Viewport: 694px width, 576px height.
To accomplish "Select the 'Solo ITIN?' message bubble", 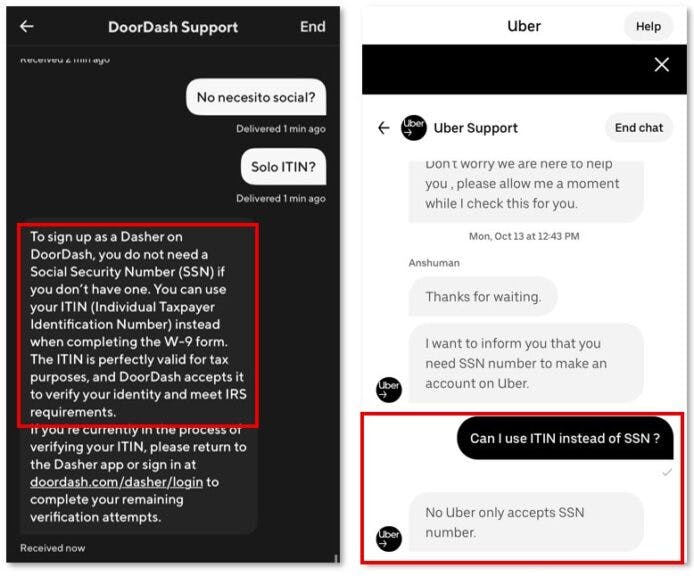I will tap(283, 167).
